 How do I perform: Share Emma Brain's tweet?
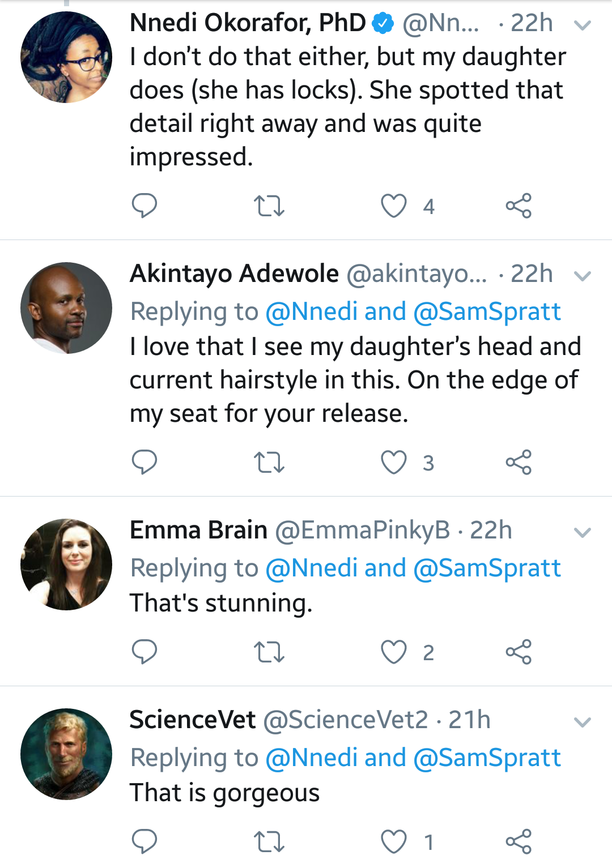pos(518,652)
